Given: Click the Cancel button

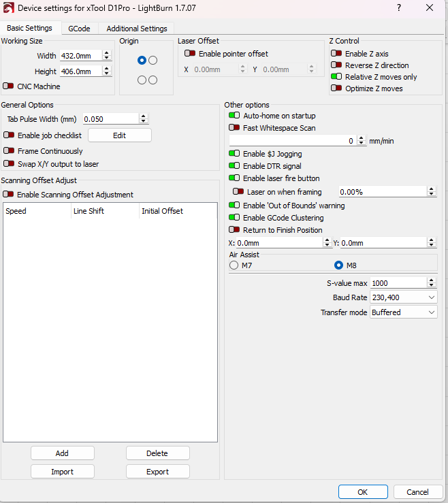Looking at the screenshot, I should click(x=418, y=492).
